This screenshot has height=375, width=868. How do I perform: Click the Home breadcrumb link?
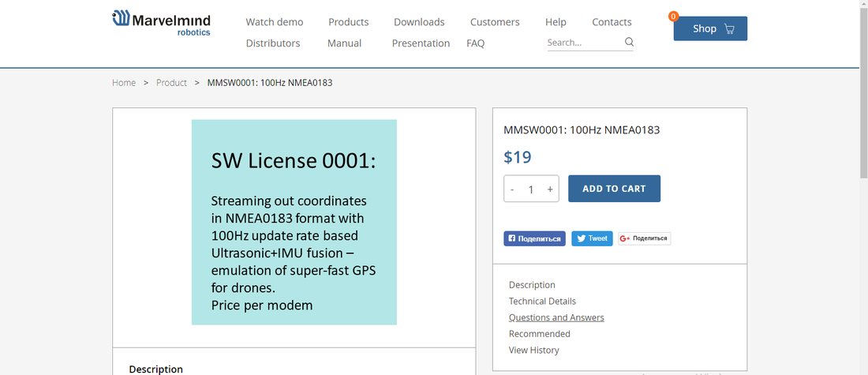[x=123, y=83]
